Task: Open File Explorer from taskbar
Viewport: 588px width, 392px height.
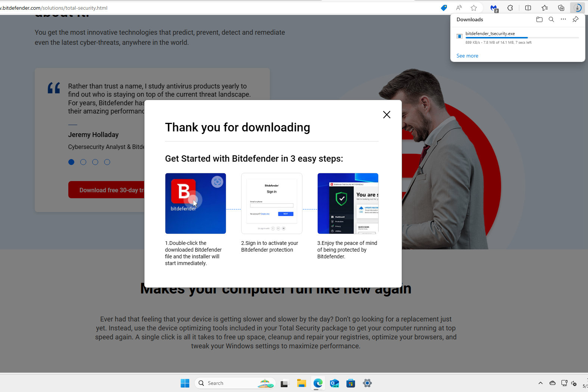Action: click(301, 383)
